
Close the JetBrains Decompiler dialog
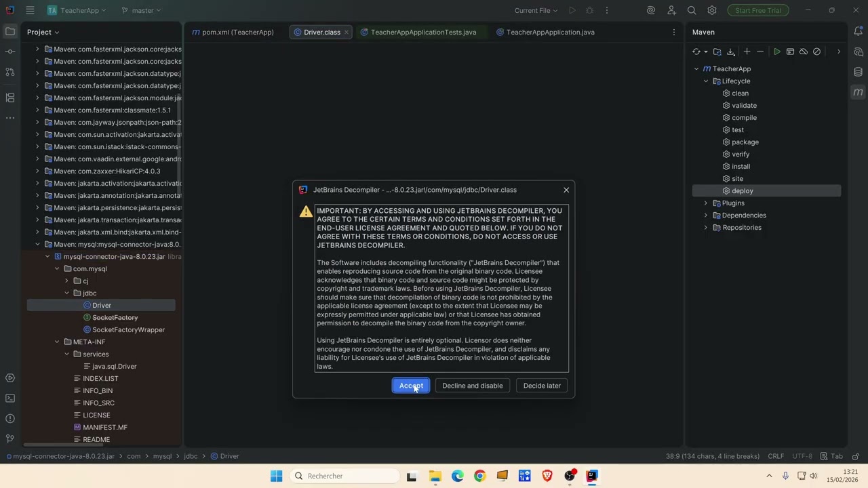[566, 190]
